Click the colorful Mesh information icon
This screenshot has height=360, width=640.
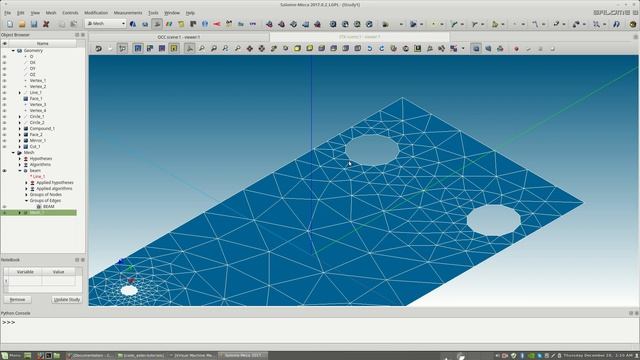pos(169,24)
